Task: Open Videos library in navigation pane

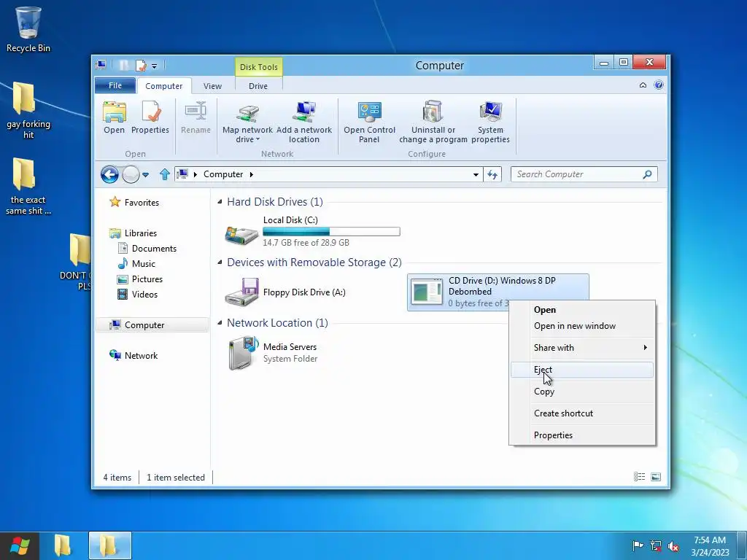Action: 138,295
